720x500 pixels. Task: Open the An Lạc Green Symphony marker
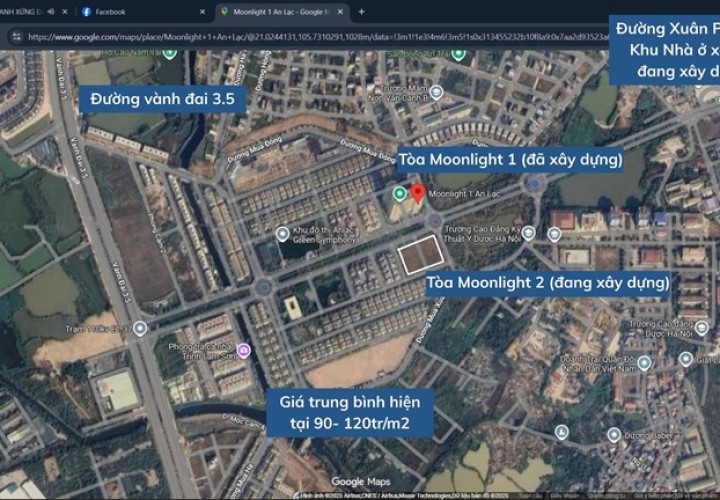pyautogui.click(x=283, y=233)
